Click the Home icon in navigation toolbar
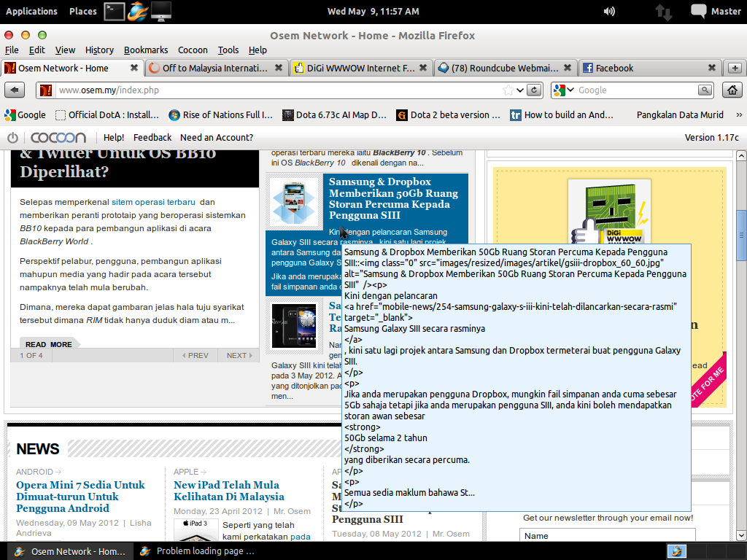This screenshot has height=560, width=747. point(732,90)
